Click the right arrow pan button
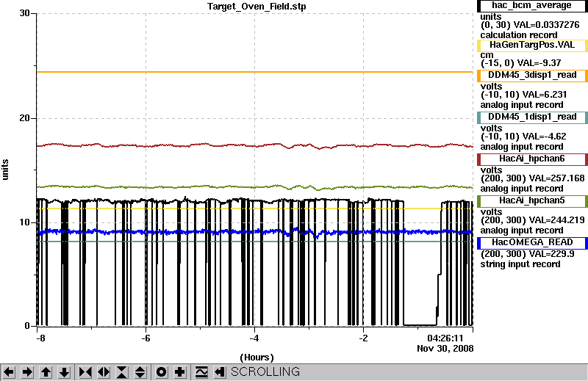The image size is (588, 381). (27, 372)
